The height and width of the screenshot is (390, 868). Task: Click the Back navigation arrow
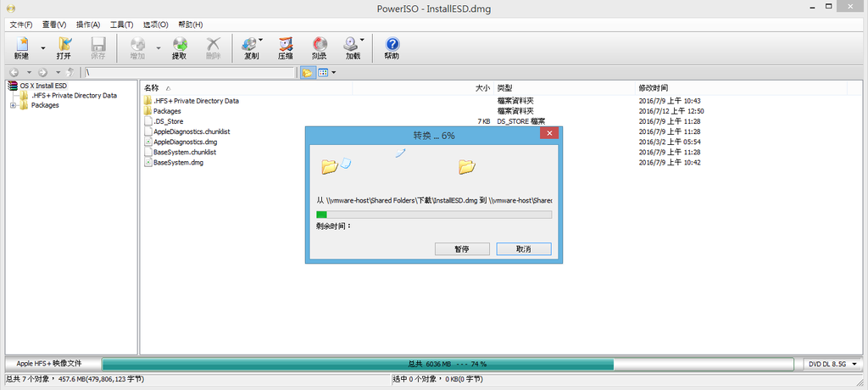tap(14, 73)
